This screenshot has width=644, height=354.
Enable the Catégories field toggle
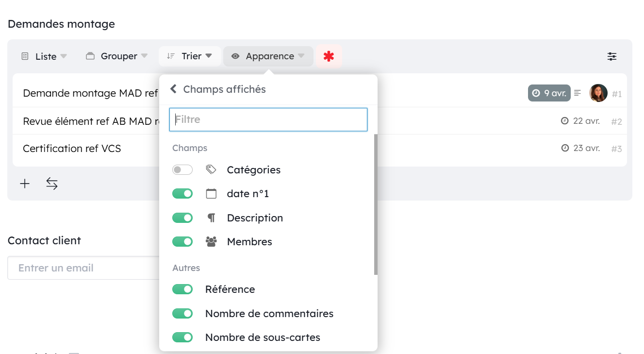(182, 170)
